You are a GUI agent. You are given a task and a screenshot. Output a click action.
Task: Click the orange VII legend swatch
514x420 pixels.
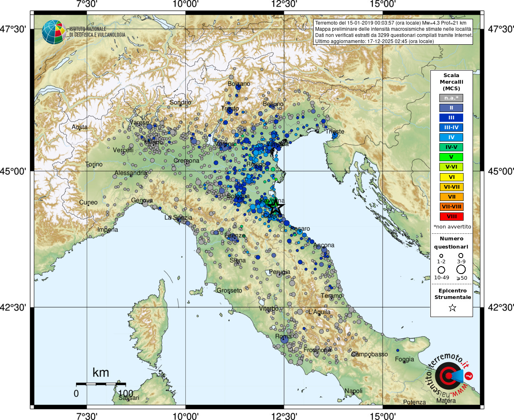[x=451, y=197]
